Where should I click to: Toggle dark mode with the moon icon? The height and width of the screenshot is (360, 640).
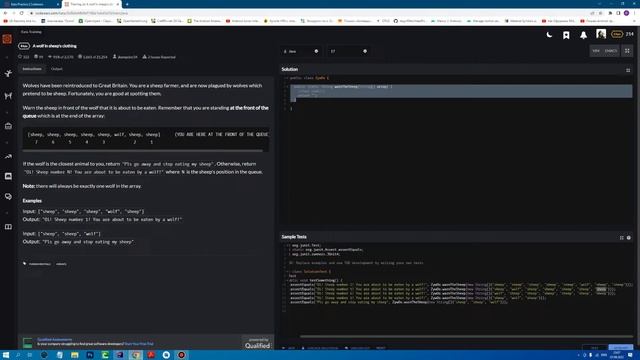(x=549, y=35)
